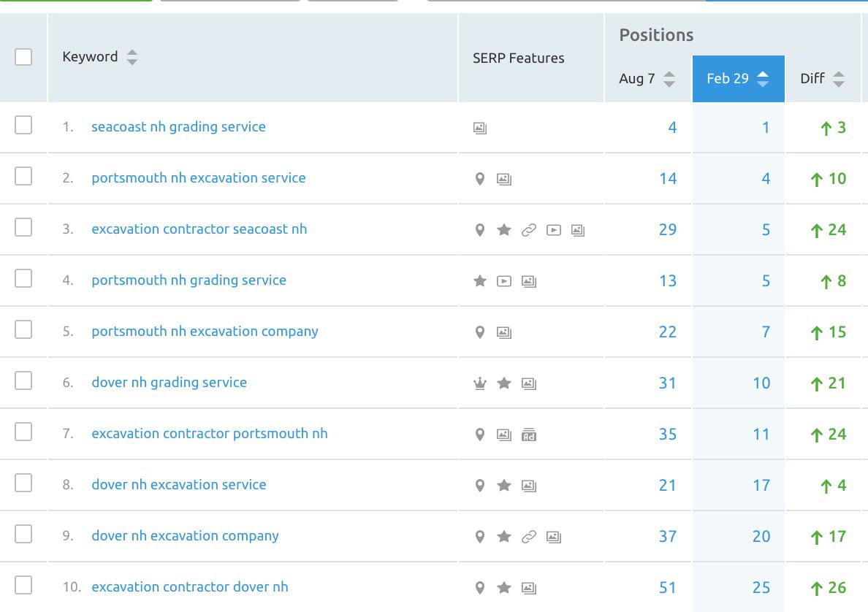Open keyword dover nh excavation service
Image resolution: width=868 pixels, height=612 pixels.
tap(179, 484)
